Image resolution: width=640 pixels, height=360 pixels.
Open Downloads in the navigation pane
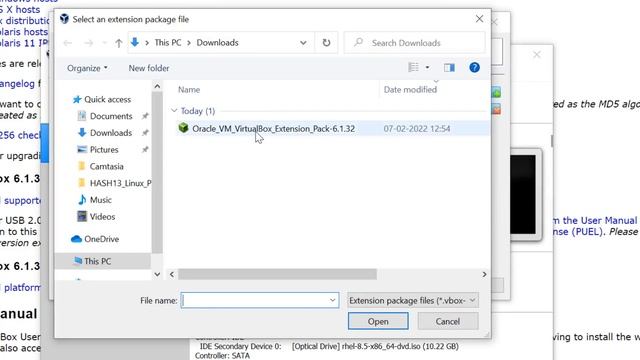[111, 133]
